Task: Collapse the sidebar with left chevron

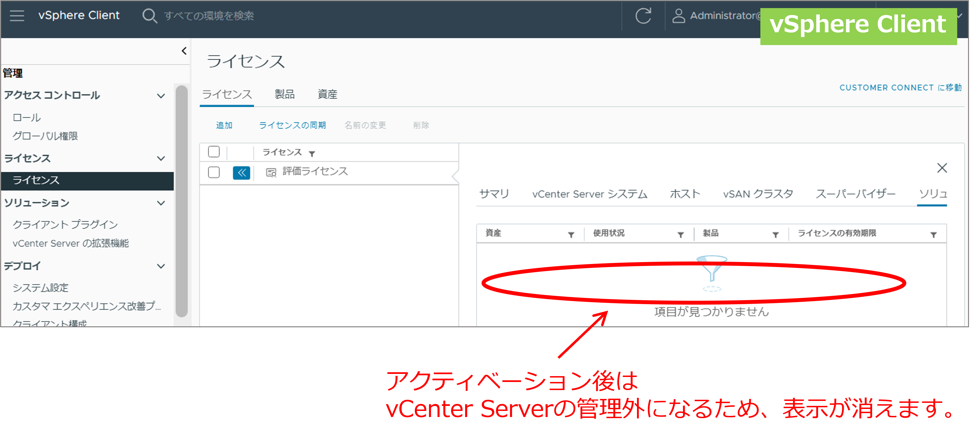Action: 184,51
